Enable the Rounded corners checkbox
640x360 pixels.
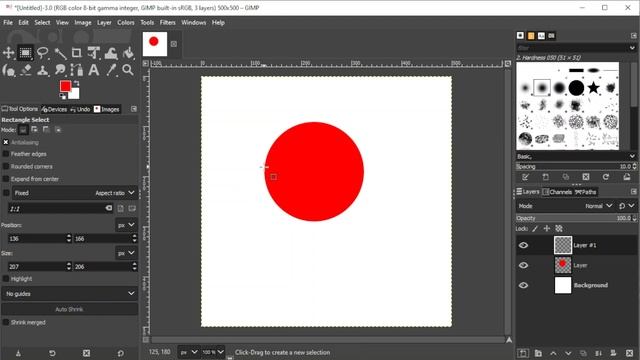[6, 167]
